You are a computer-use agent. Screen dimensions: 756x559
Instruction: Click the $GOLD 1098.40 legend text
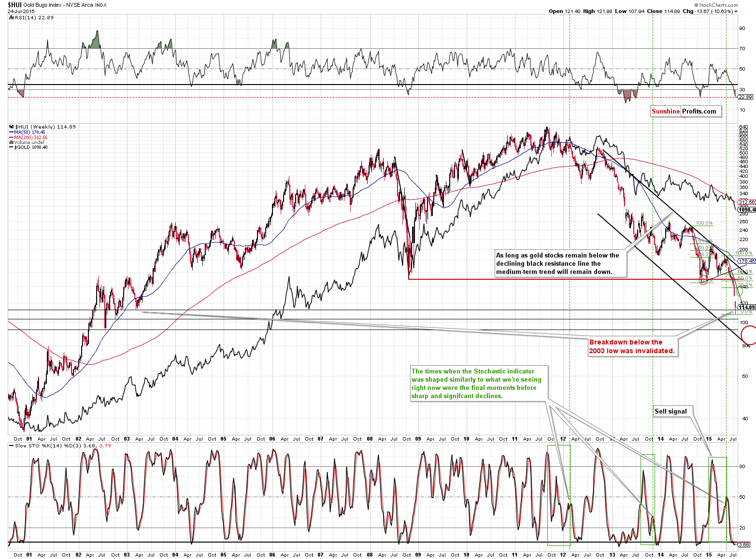[x=31, y=147]
